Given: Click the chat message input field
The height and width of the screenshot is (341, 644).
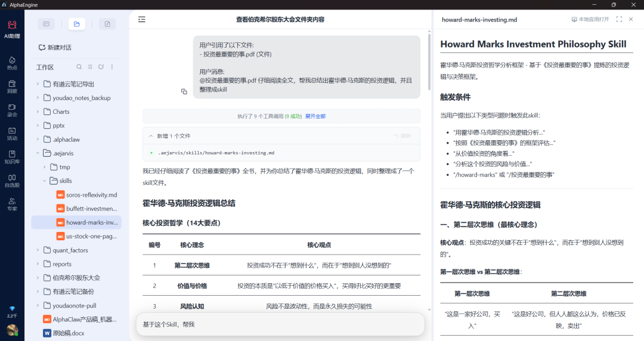Looking at the screenshot, I should (x=280, y=324).
